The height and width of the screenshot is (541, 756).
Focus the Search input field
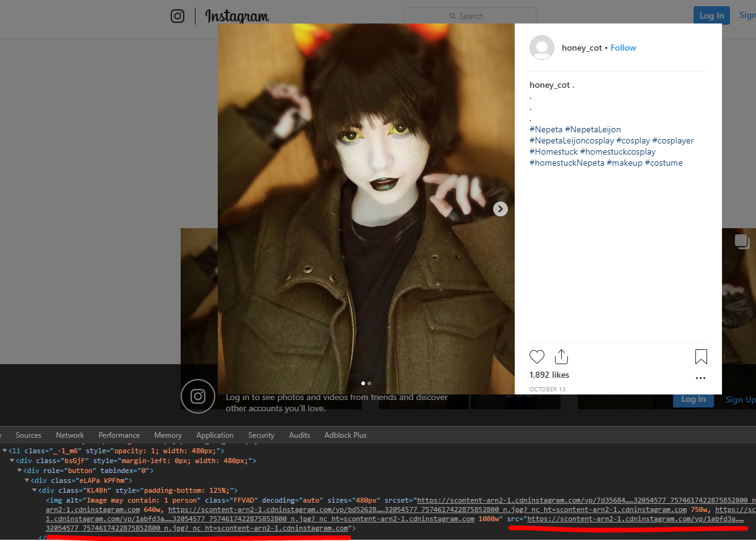pyautogui.click(x=470, y=16)
